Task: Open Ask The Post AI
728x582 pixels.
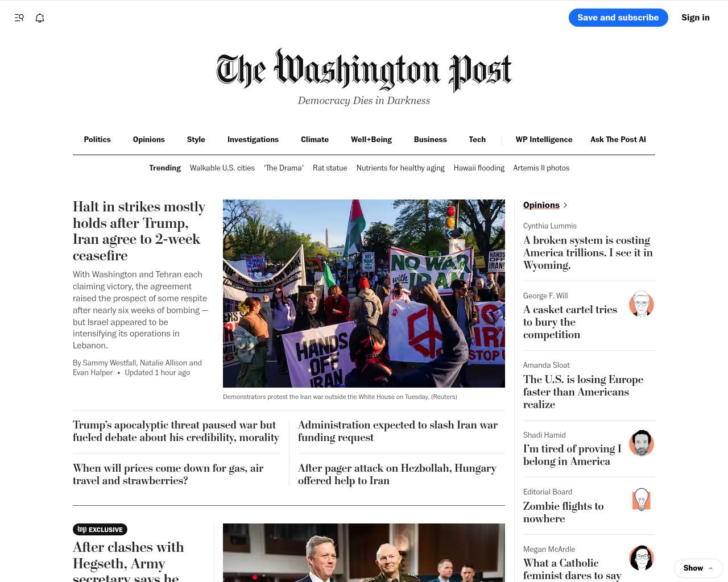Action: pyautogui.click(x=618, y=139)
